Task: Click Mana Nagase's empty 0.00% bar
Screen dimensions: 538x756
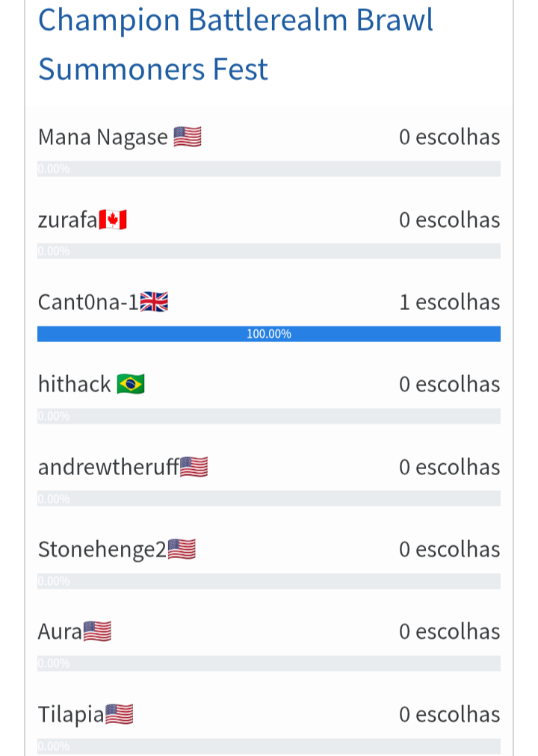Action: [x=269, y=169]
